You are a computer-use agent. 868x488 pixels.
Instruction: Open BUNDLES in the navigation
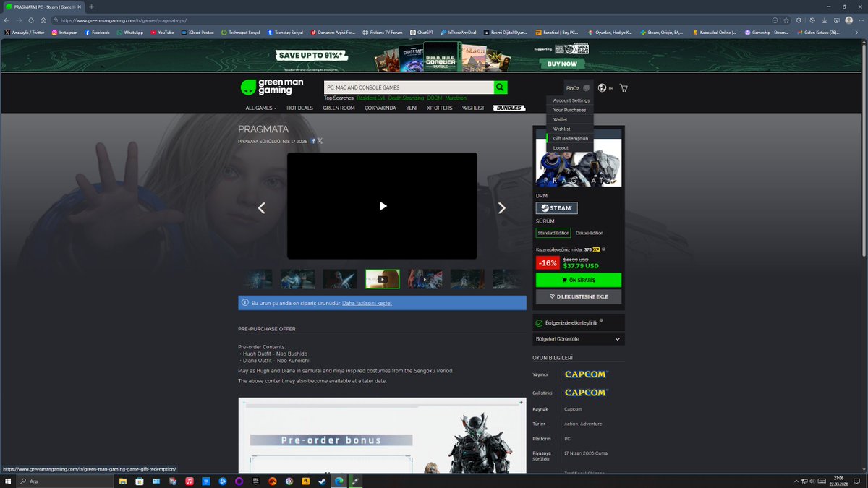coord(509,108)
